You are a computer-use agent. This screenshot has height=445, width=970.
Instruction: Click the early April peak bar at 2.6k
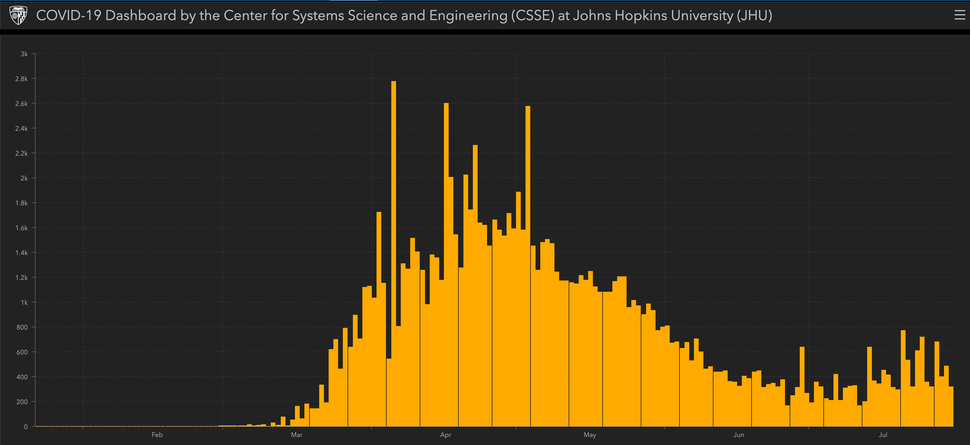(x=446, y=260)
